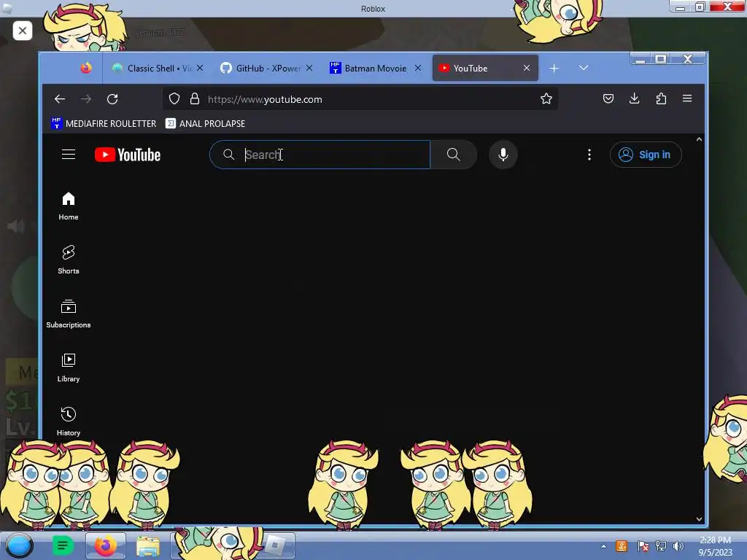Open the network tray icon
747x560 pixels.
pyautogui.click(x=660, y=546)
